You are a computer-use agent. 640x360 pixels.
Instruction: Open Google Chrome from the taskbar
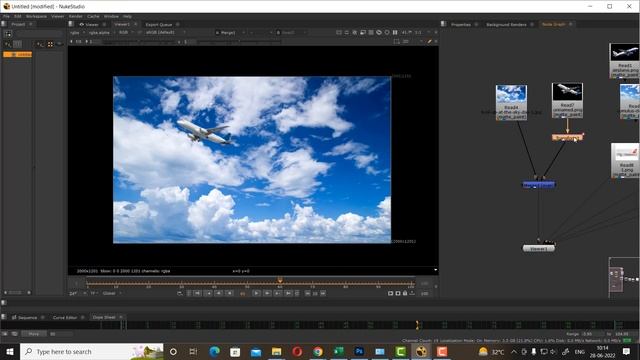point(318,351)
